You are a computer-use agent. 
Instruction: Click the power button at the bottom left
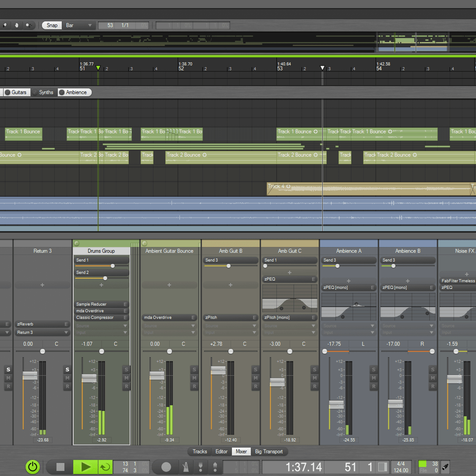(33, 467)
